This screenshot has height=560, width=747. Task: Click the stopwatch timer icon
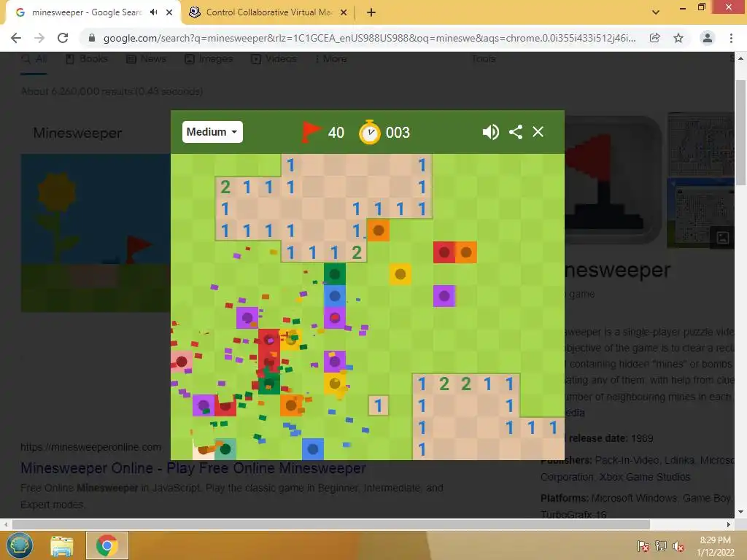[370, 132]
